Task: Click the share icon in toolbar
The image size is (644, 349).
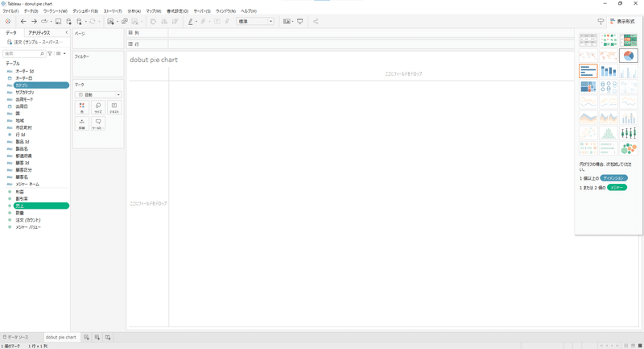Action: click(316, 22)
